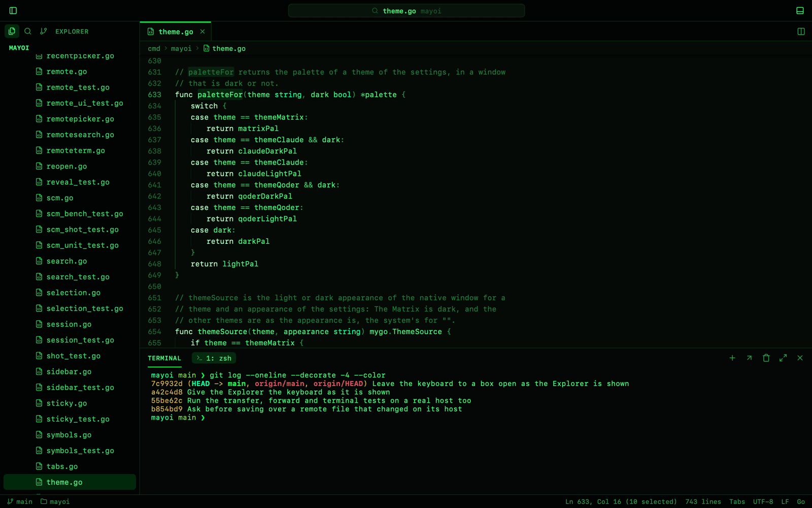Screen dimensions: 812x508
Task: Click the mayoi folder status bar item
Action: (55, 501)
